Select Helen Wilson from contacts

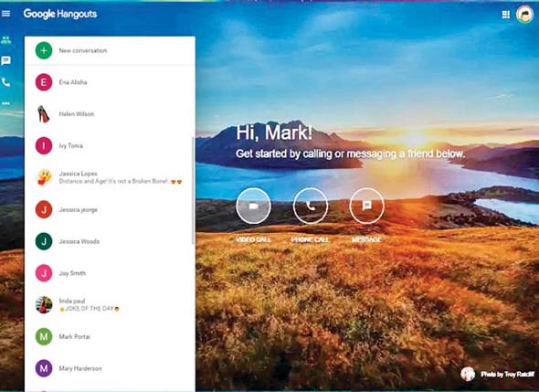(x=110, y=114)
